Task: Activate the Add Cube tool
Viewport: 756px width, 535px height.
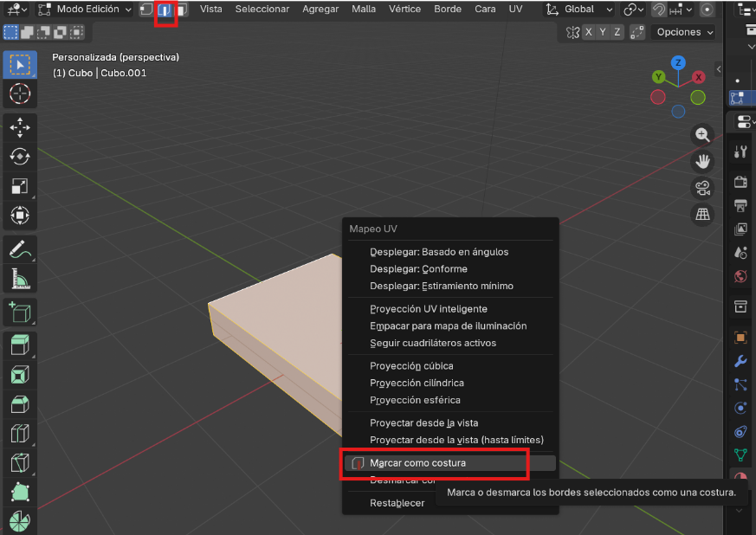Action: tap(20, 313)
